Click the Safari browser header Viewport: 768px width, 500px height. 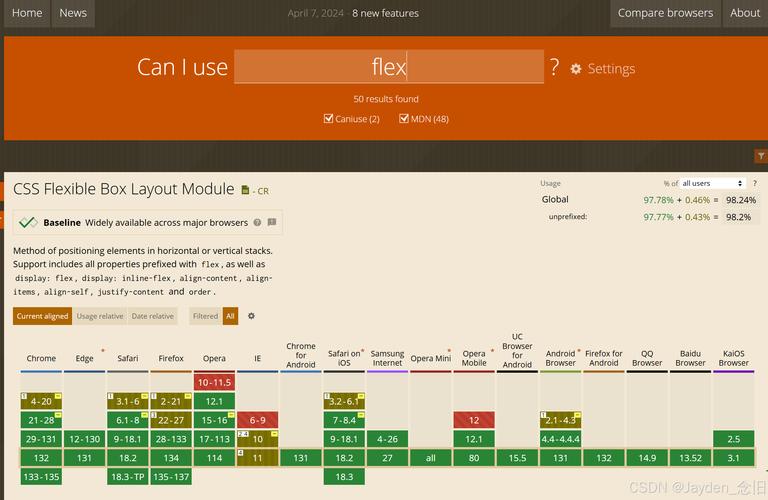pyautogui.click(x=128, y=358)
